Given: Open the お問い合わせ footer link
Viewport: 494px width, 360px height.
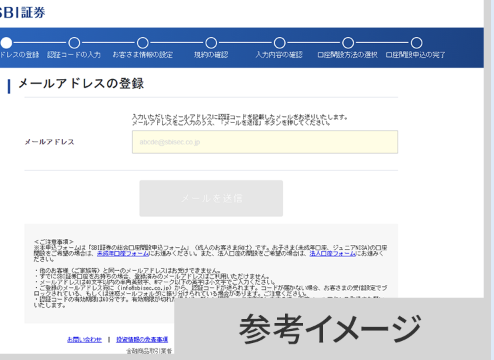Looking at the screenshot, I should point(84,339).
